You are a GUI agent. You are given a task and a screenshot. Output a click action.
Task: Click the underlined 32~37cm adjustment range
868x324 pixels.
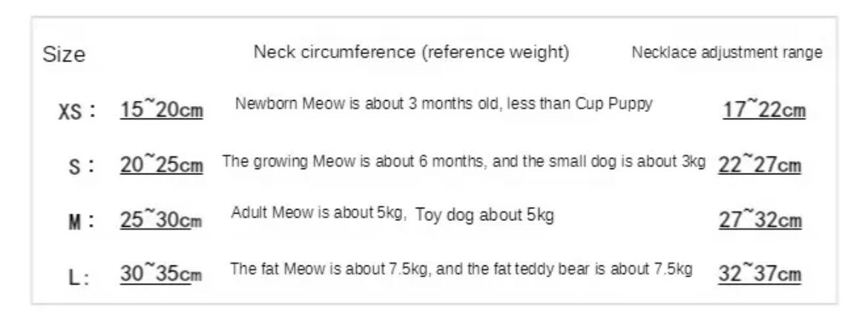pos(760,274)
